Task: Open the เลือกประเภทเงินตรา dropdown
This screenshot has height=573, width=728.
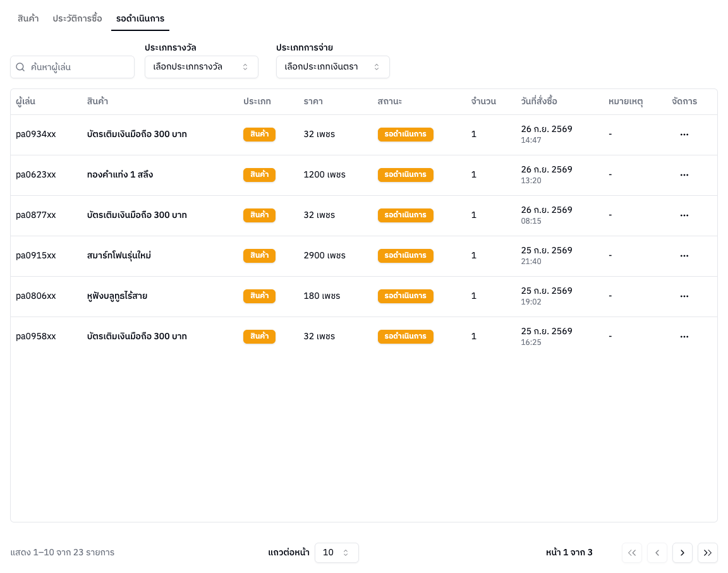Action: tap(333, 67)
